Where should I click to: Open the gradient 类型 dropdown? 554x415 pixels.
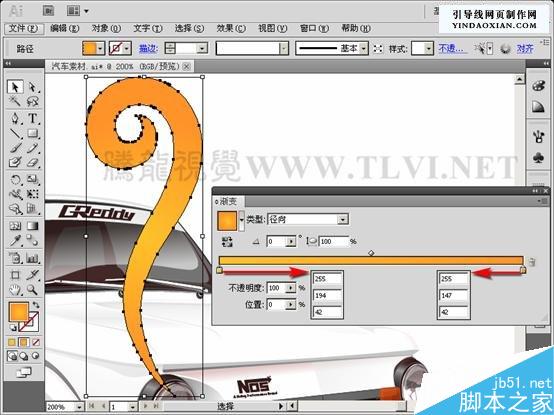coord(342,219)
